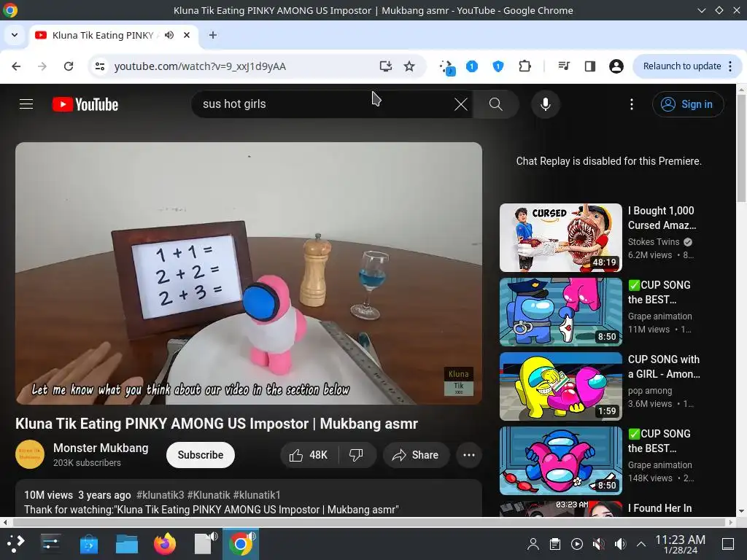Open YouTube settings three-dot menu

pyautogui.click(x=632, y=104)
